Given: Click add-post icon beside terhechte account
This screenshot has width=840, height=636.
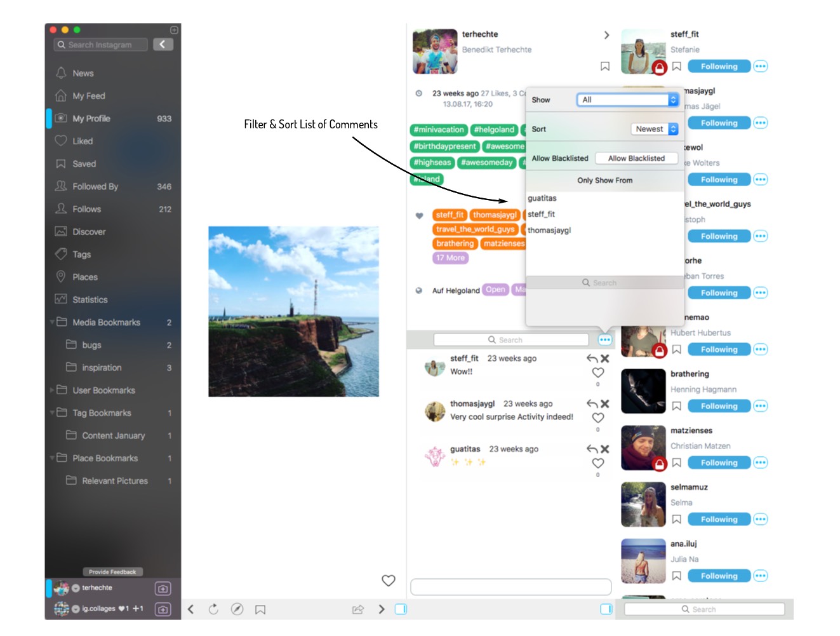Looking at the screenshot, I should [163, 589].
